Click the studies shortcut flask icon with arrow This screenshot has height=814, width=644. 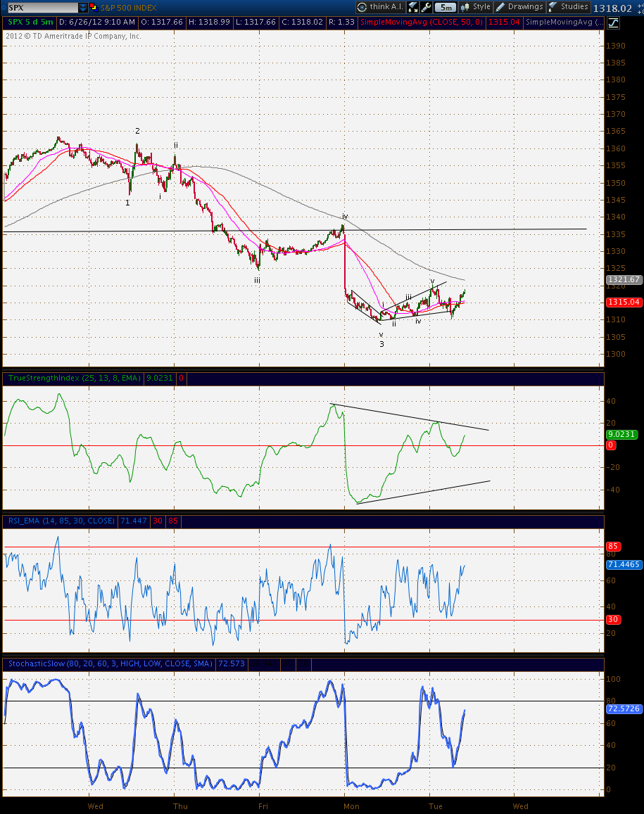(x=413, y=7)
